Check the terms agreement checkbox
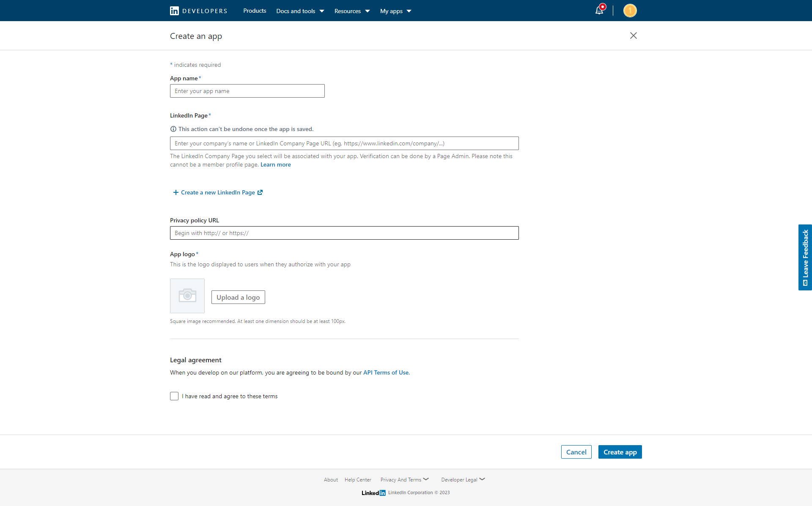 pyautogui.click(x=174, y=396)
